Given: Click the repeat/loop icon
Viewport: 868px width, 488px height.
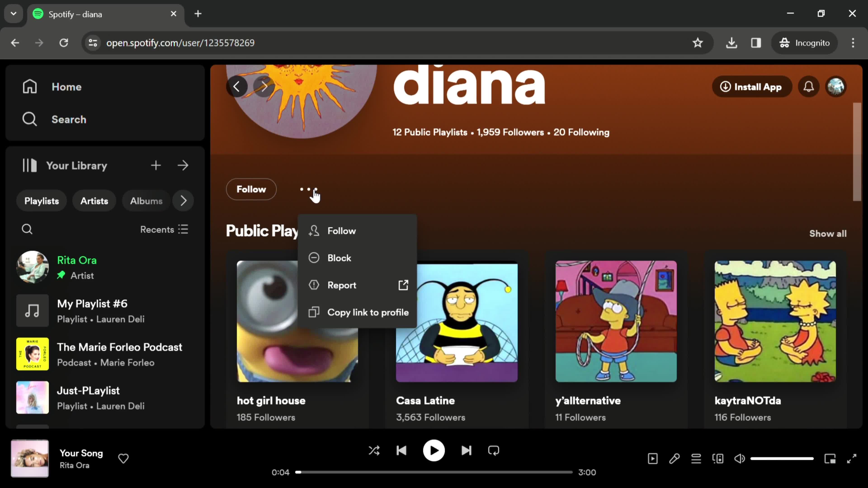Looking at the screenshot, I should 494,451.
